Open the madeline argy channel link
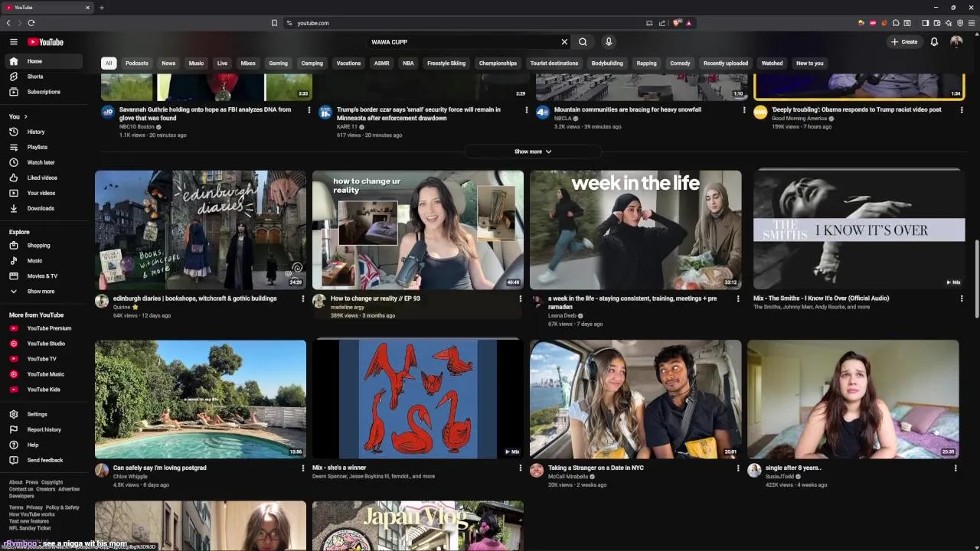Viewport: 980px width, 551px height. (x=348, y=307)
